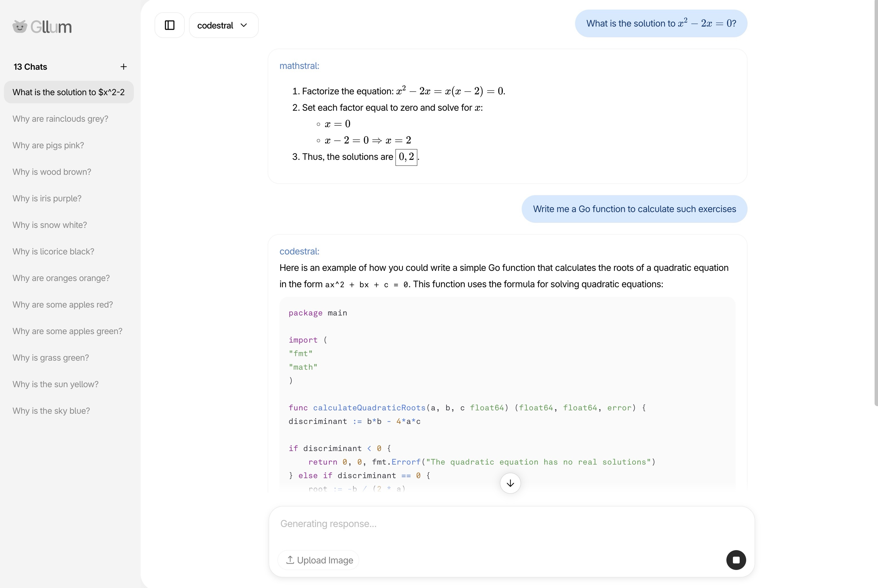Open 'Why is licorice black?' conversation
The height and width of the screenshot is (588, 878).
coord(53,252)
